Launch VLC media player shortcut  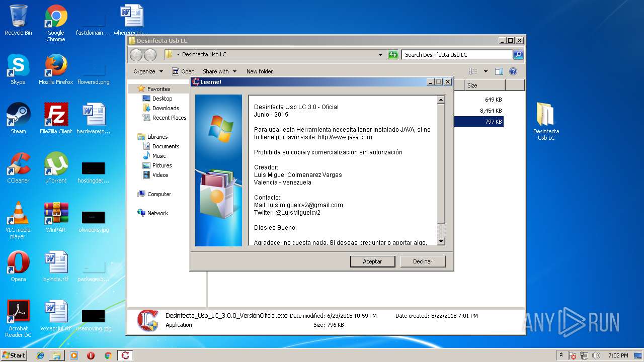(18, 220)
